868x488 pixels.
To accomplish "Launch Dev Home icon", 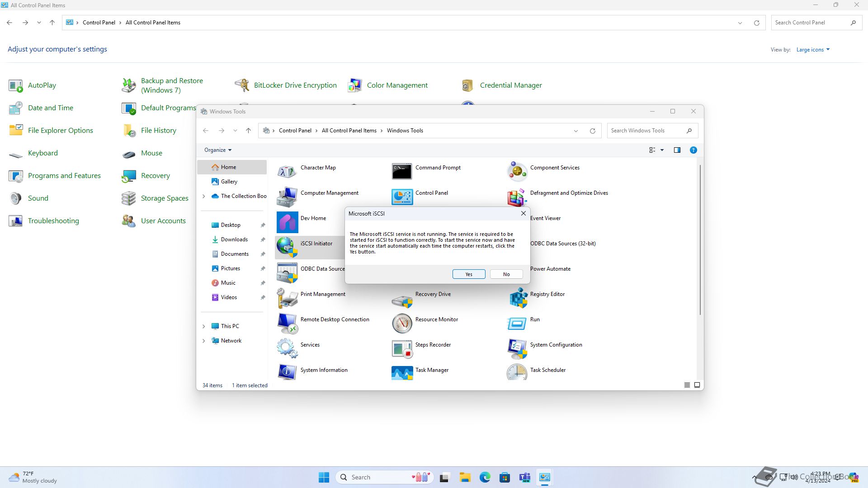I will [x=287, y=222].
